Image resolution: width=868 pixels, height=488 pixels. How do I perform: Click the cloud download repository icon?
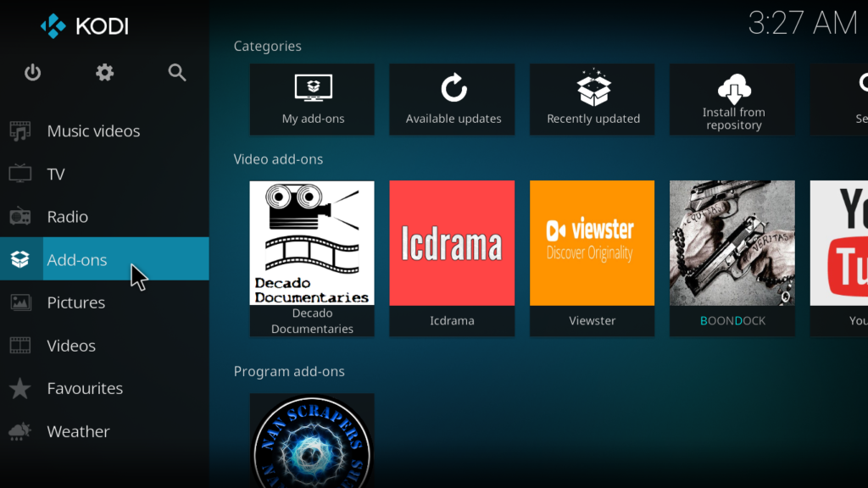(734, 88)
